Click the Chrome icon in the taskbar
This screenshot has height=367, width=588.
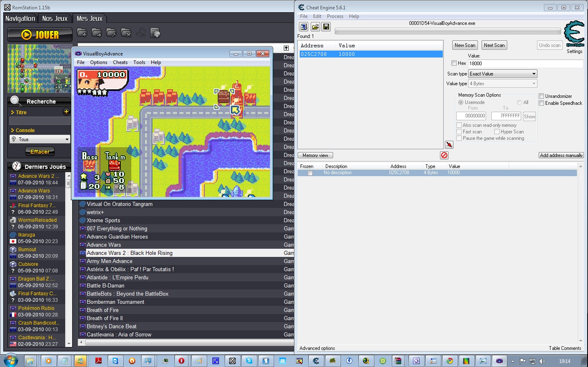click(x=450, y=361)
